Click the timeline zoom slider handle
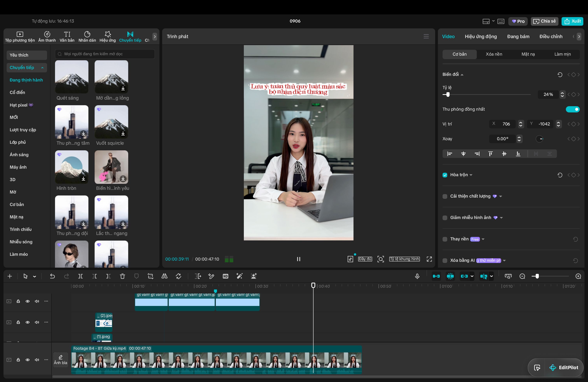 tap(537, 276)
